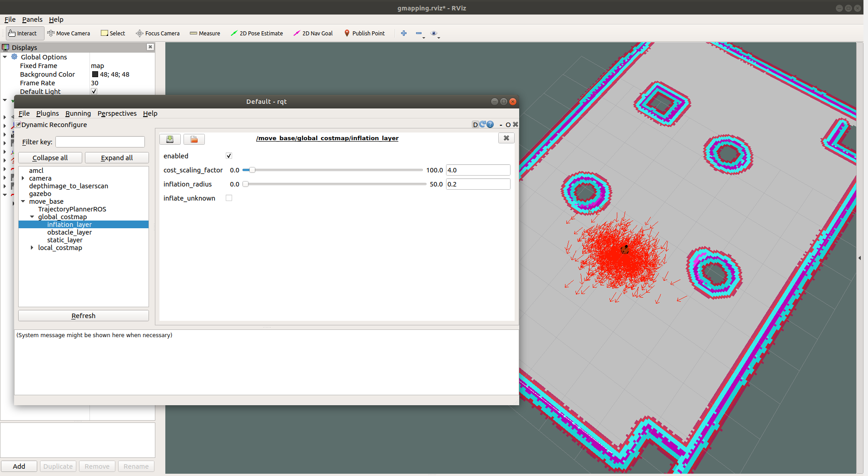Toggle the inflate_unknown checkbox

point(229,198)
